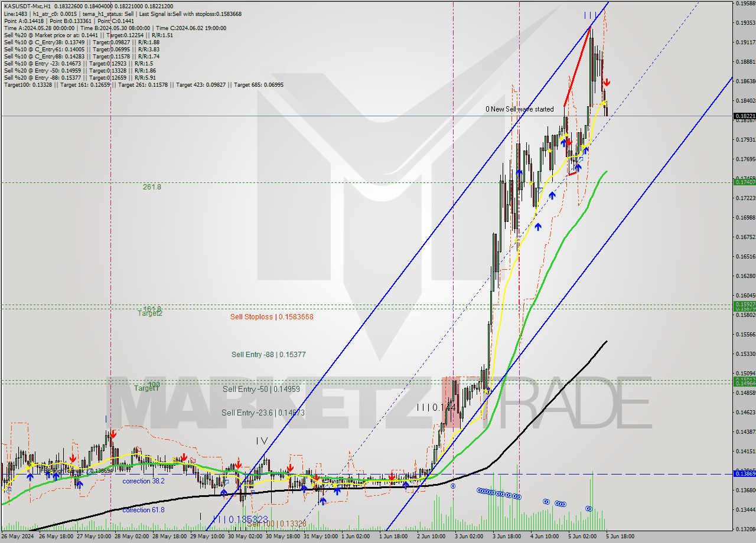
Task: Select the 'Sell Stoploss | 0.1583668' label
Action: pos(272,317)
